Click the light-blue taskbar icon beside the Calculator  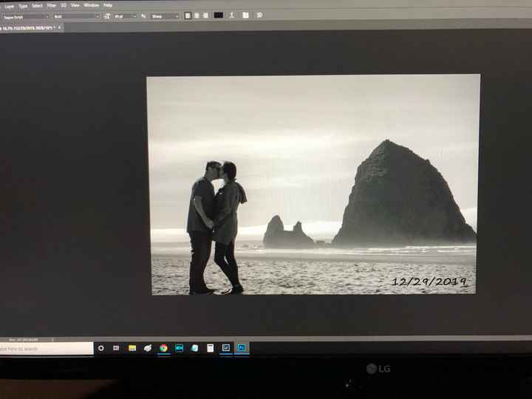point(195,348)
